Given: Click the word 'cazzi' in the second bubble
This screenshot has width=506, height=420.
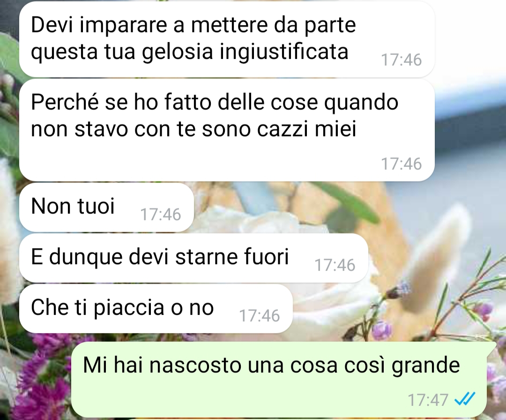Looking at the screenshot, I should [x=283, y=129].
